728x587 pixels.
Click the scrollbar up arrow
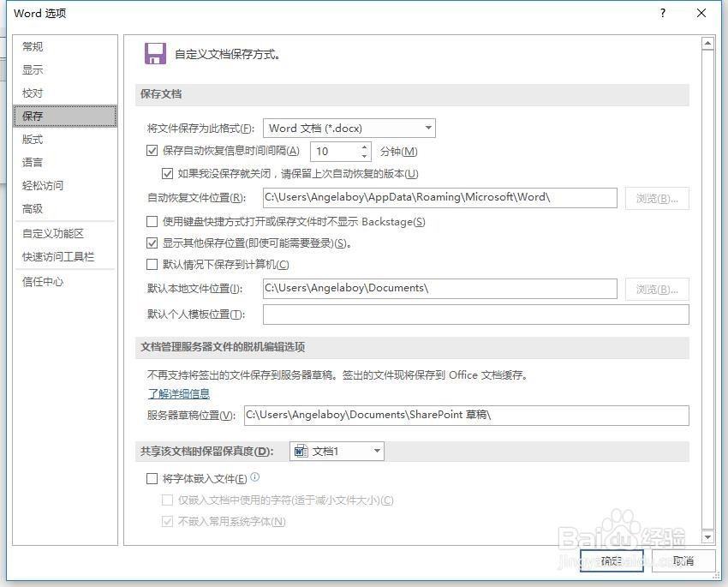pyautogui.click(x=707, y=43)
